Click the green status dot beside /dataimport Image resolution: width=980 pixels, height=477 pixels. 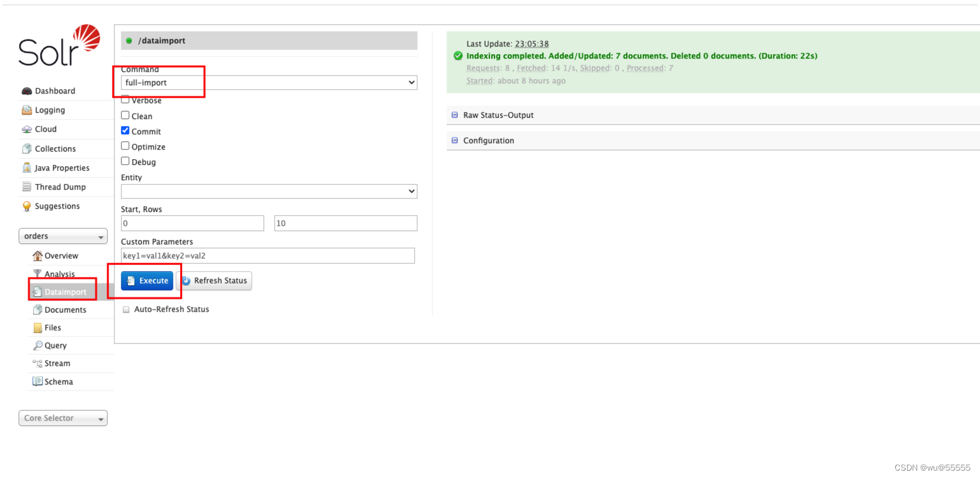click(129, 41)
